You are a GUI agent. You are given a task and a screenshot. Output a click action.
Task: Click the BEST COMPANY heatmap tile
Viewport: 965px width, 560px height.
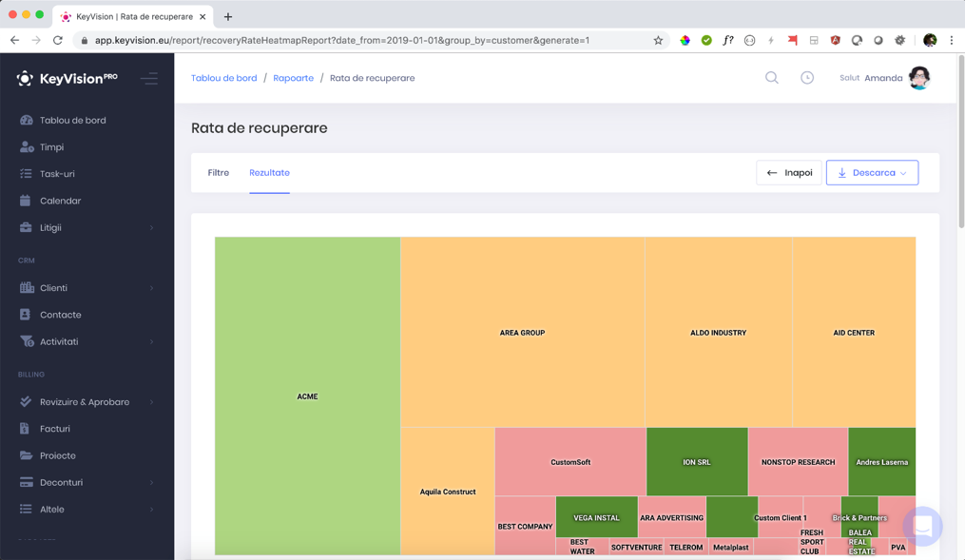pyautogui.click(x=525, y=526)
